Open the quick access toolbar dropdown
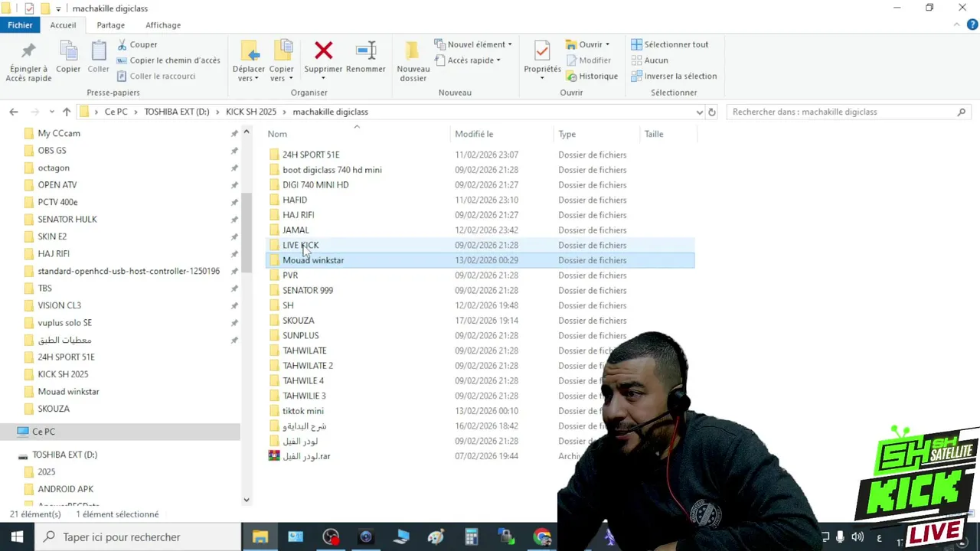 58,8
